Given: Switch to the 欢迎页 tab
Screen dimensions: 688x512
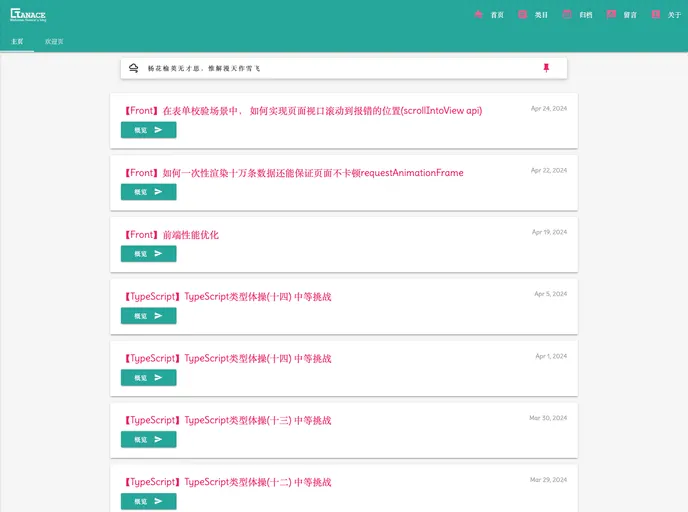Looking at the screenshot, I should [54, 42].
